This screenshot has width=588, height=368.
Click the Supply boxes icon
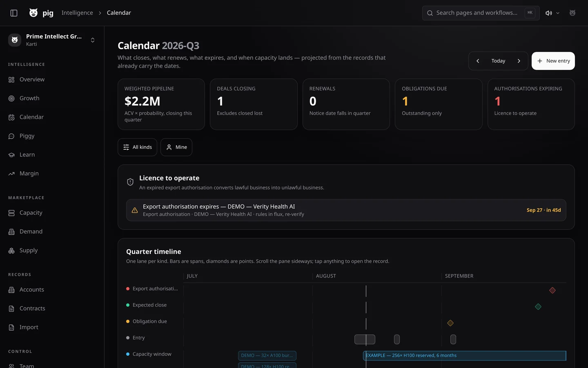coord(11,251)
